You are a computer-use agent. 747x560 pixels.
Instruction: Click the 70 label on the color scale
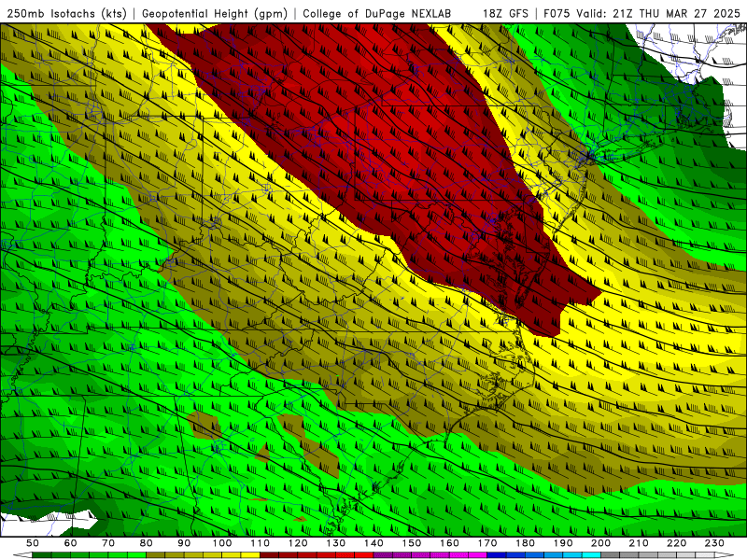click(x=108, y=543)
